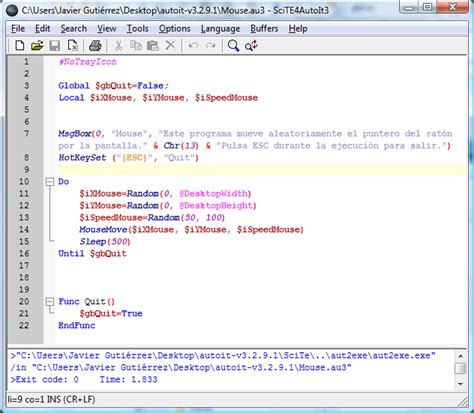This screenshot has height=413, width=474.
Task: Click the Copy toolbar icon
Action: point(136,45)
